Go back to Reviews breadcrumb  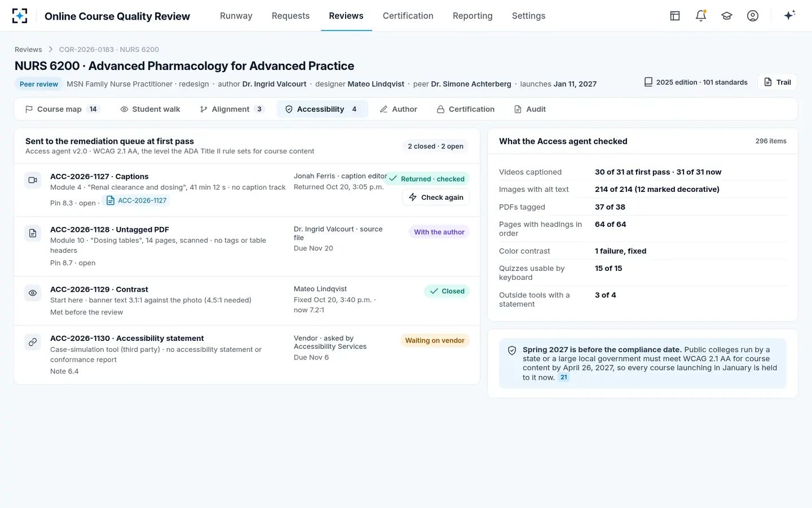coord(28,50)
